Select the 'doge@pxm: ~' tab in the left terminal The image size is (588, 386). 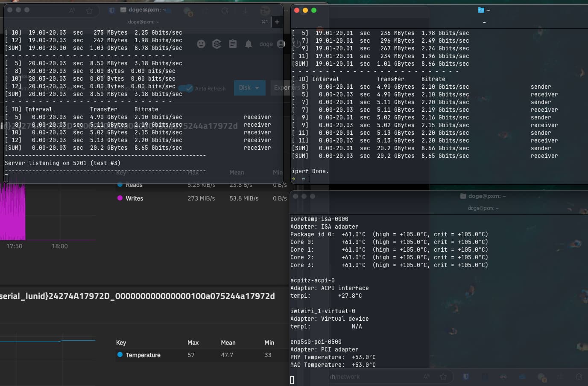pos(143,22)
